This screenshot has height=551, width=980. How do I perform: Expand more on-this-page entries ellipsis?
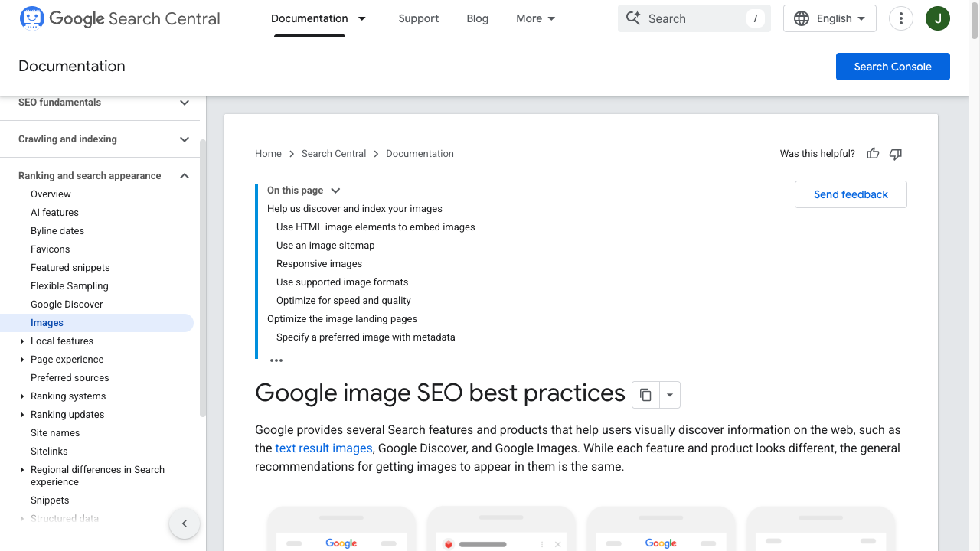(x=276, y=360)
